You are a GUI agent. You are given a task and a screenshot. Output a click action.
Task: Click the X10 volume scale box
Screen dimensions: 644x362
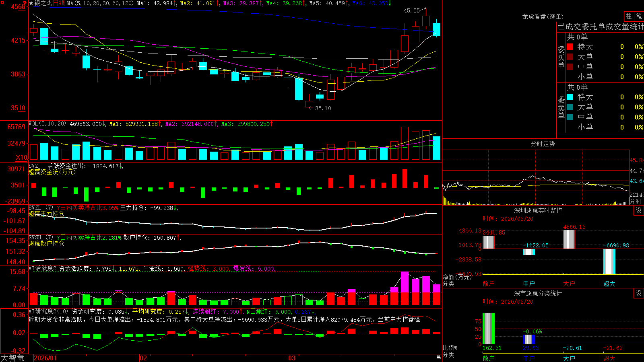click(21, 157)
